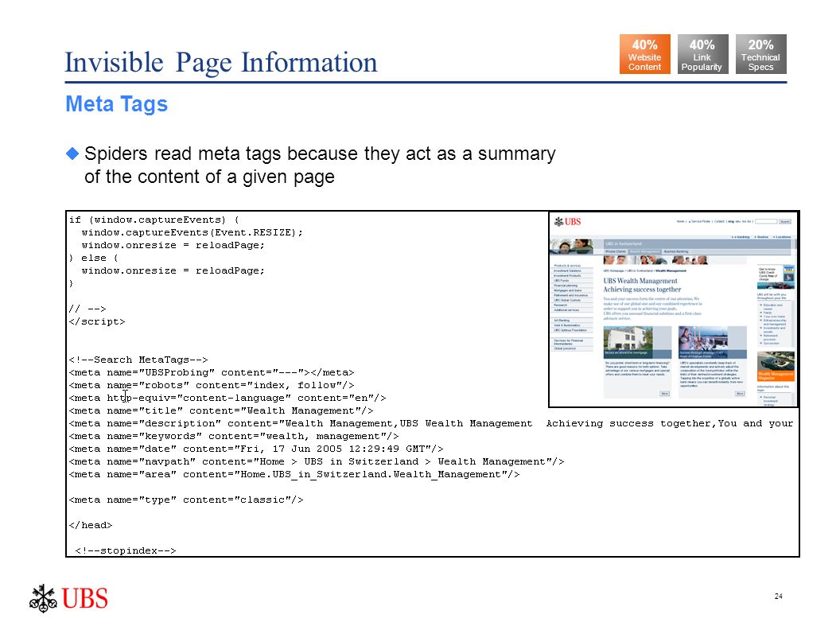Click the '// -->' comment line
The image size is (840, 630).
pos(87,309)
